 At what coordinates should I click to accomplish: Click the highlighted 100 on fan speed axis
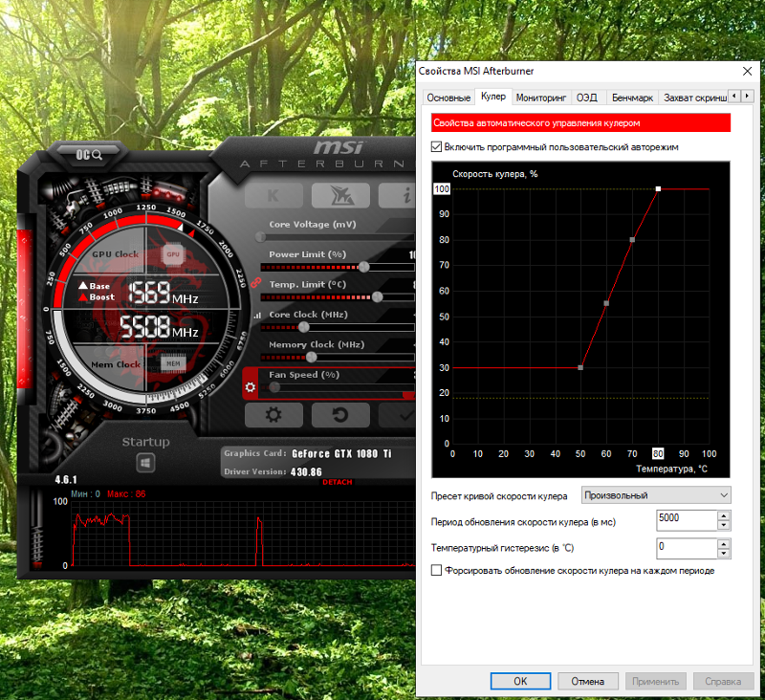442,188
